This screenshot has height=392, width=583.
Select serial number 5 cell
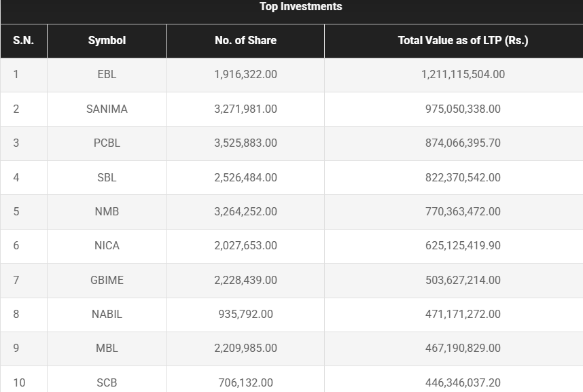[x=16, y=211]
